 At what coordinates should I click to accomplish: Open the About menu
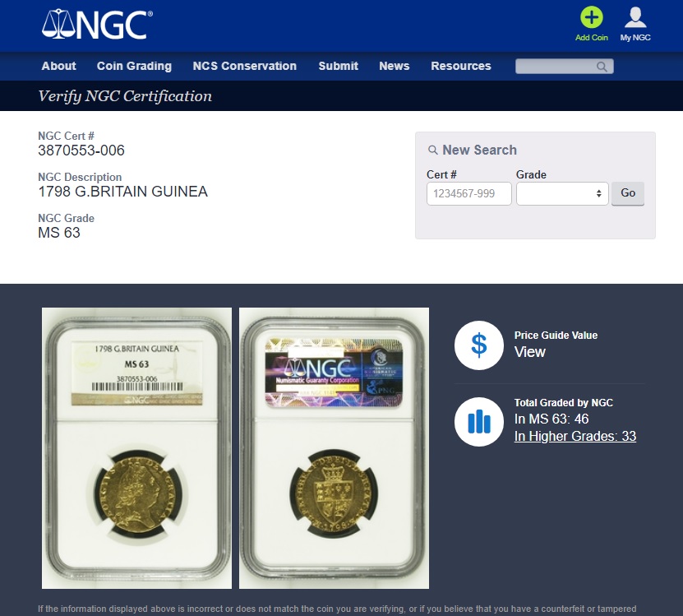click(x=59, y=66)
